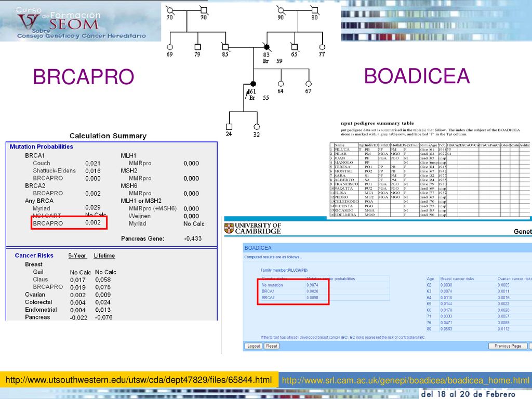Click the pedigree square labeled 24

[x=229, y=127]
